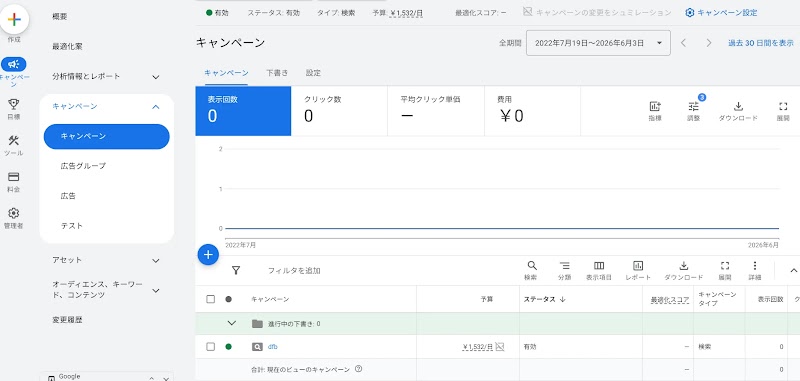Image resolution: width=800 pixels, height=381 pixels.
Task: Switch to the 設定 tab
Action: tap(313, 73)
